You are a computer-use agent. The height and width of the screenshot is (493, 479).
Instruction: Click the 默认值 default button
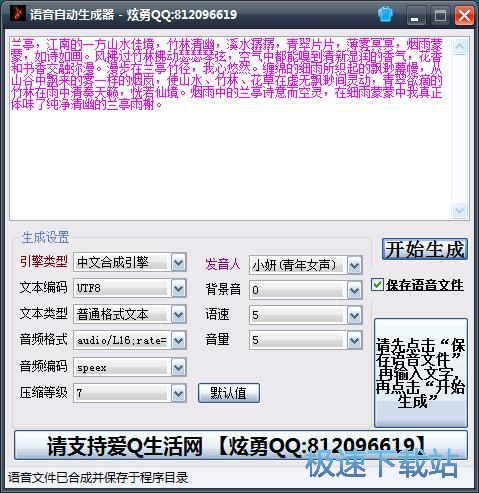[x=229, y=393]
